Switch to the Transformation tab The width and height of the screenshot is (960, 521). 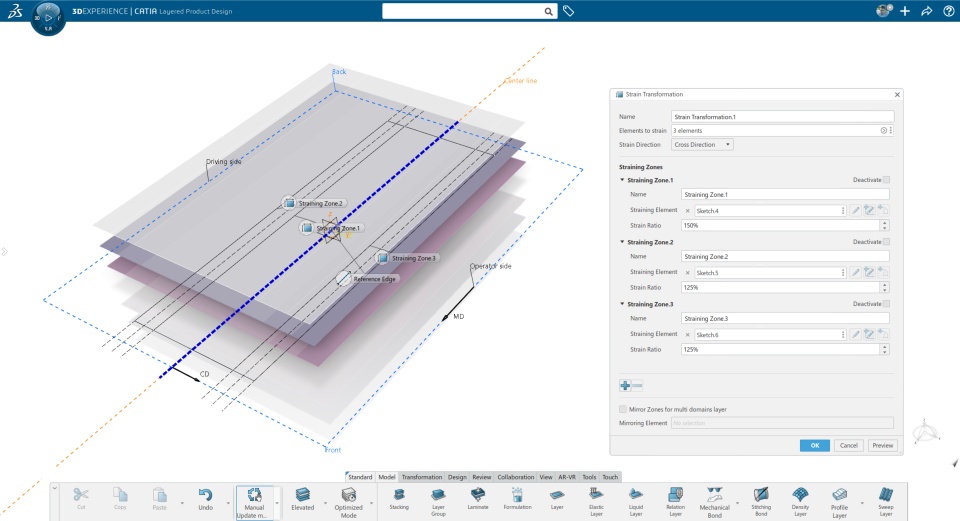click(x=421, y=477)
